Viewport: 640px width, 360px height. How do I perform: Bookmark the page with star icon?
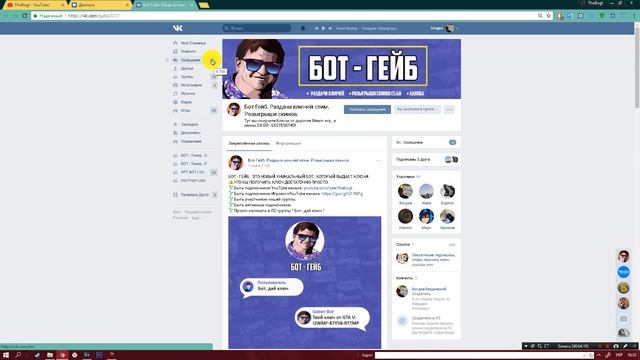point(549,16)
